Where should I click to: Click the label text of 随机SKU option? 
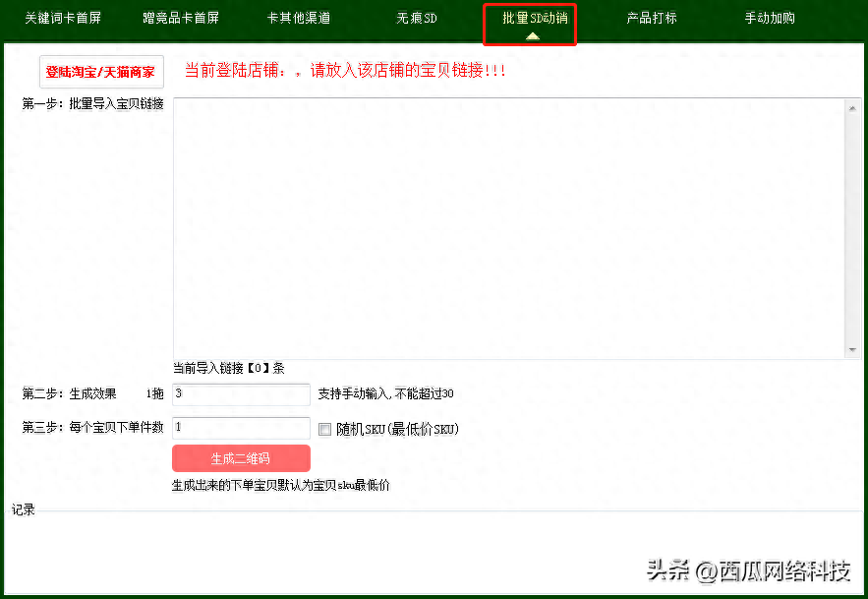397,429
